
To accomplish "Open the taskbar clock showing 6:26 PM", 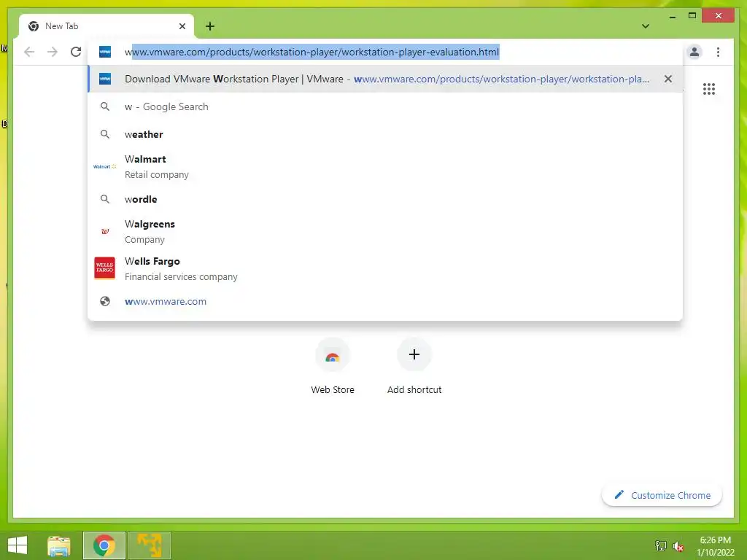I will click(x=715, y=545).
